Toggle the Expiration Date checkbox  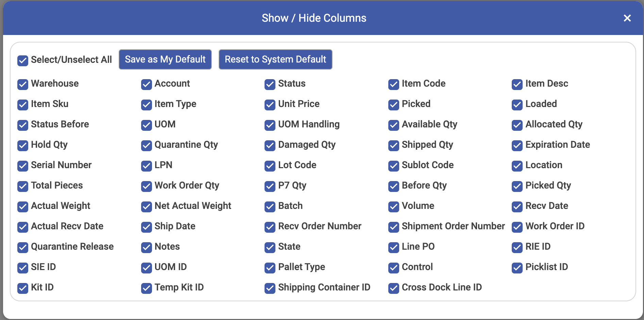pyautogui.click(x=517, y=146)
